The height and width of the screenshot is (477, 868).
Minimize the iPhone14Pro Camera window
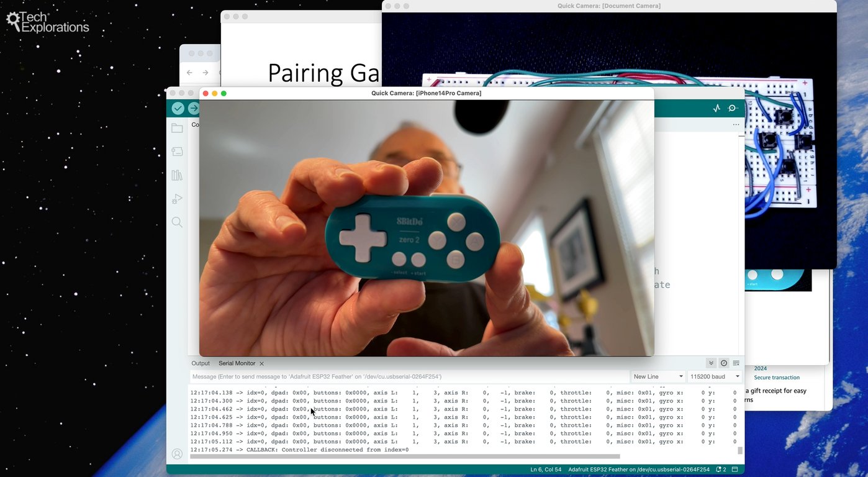[215, 93]
